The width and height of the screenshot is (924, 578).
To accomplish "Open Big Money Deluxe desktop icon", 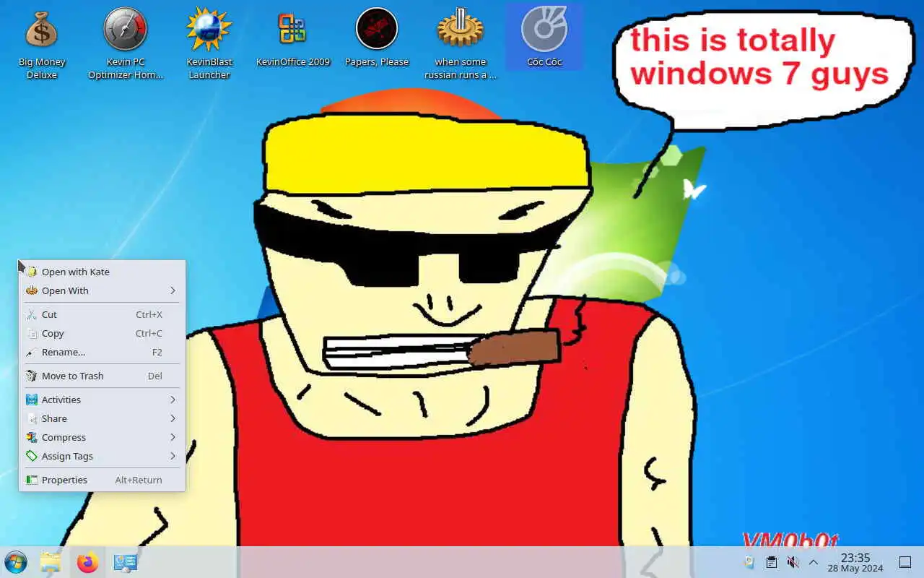I will coord(42,43).
